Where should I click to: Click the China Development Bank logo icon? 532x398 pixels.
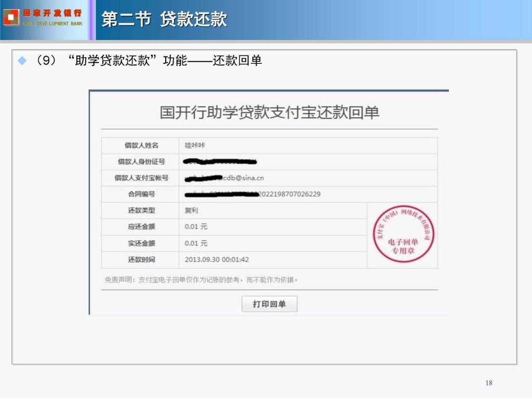[x=11, y=17]
